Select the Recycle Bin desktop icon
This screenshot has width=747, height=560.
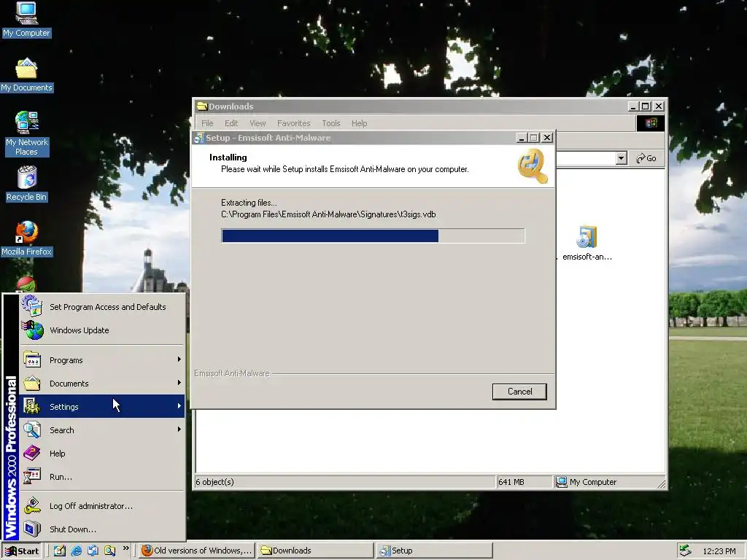[27, 184]
